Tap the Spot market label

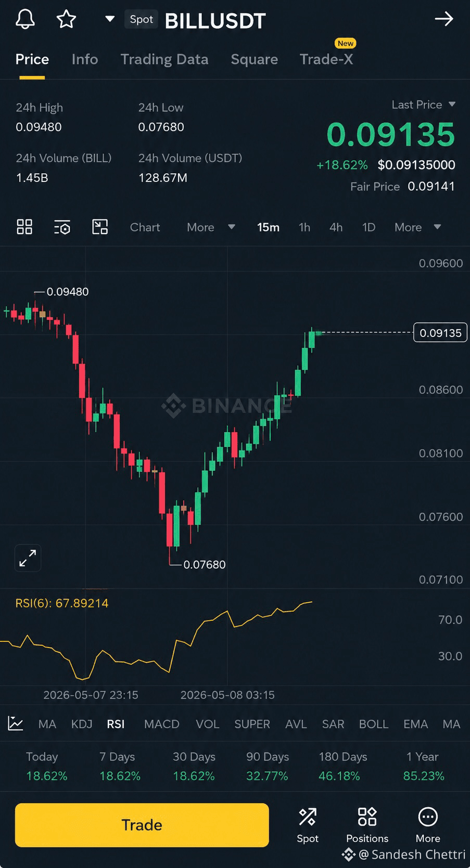click(141, 19)
